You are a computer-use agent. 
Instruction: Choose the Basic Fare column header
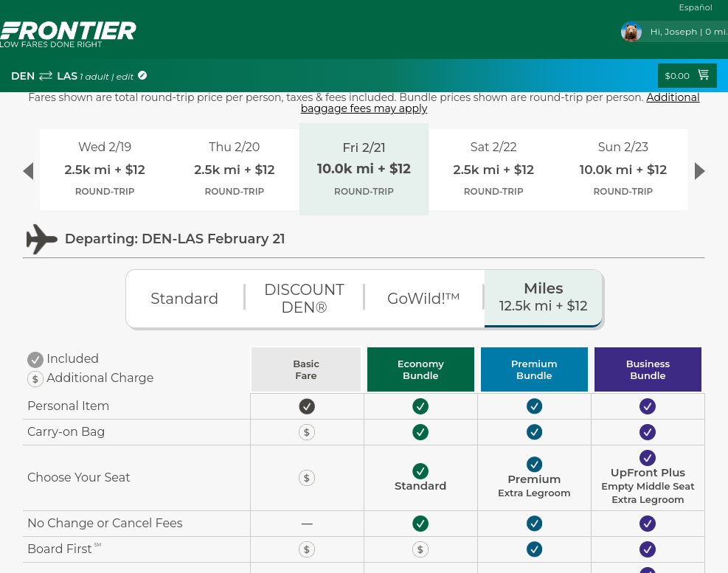[x=306, y=369]
